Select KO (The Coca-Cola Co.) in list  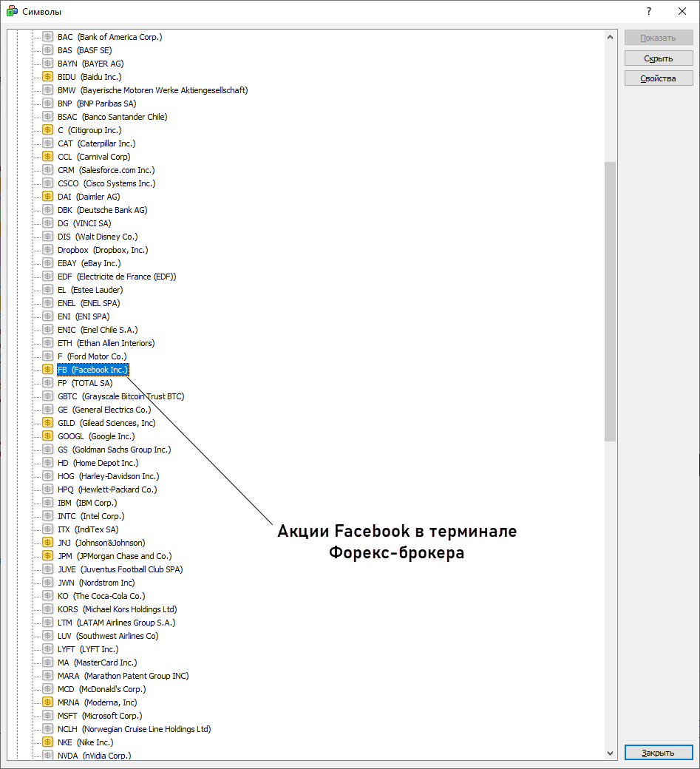point(101,596)
